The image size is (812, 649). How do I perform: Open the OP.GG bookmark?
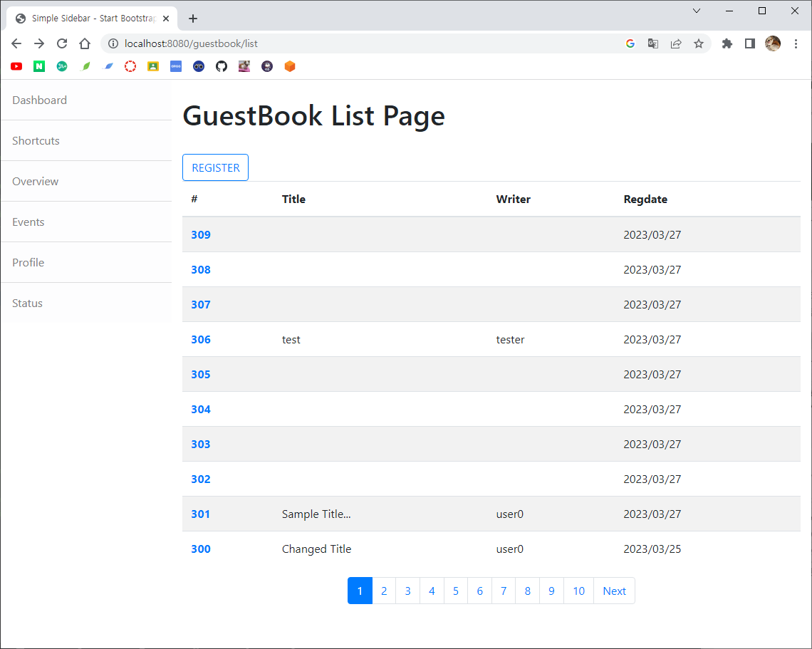[x=176, y=66]
